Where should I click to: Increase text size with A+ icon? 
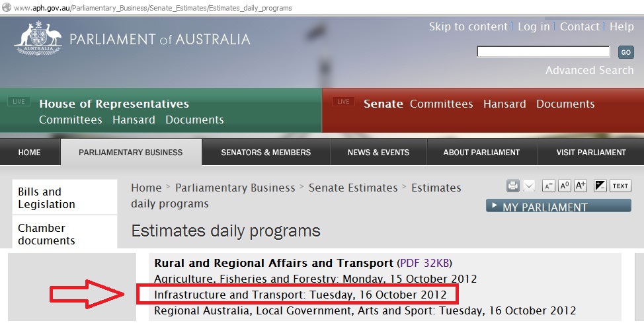point(581,186)
